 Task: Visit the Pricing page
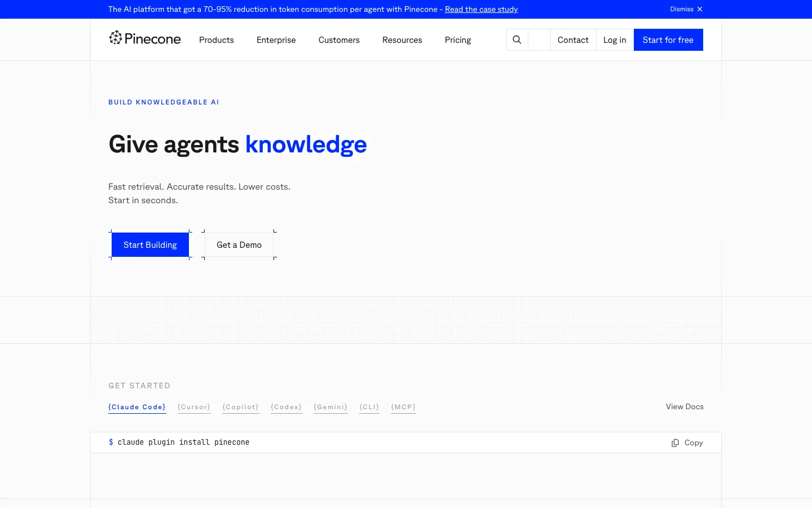458,40
